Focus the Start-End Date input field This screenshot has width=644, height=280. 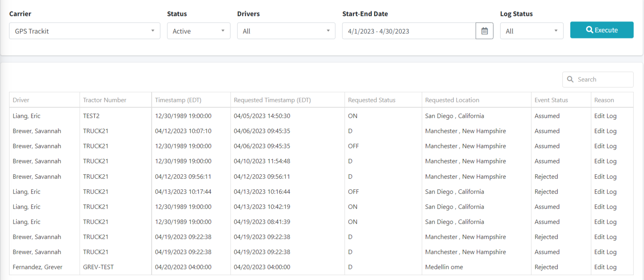tap(409, 31)
